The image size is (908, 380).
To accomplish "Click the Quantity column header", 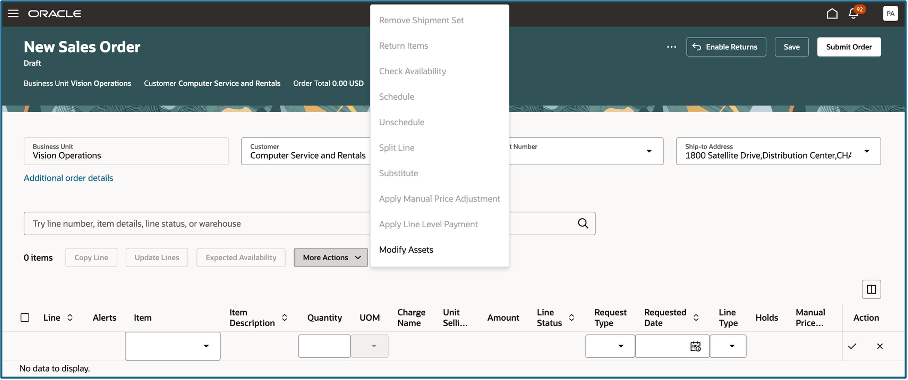I will pos(324,317).
